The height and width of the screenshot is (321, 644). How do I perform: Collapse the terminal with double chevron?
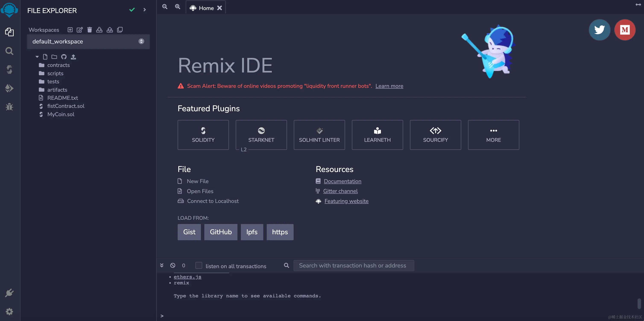162,265
